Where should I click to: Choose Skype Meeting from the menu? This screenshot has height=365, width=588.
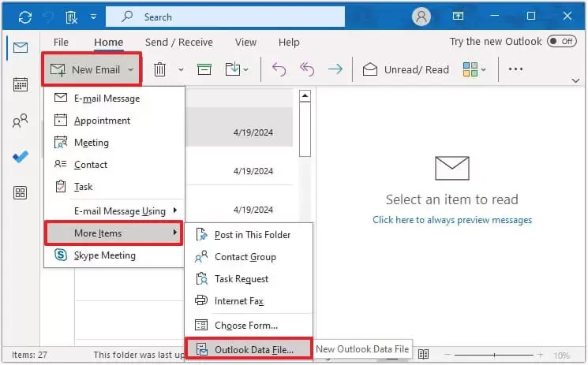click(114, 255)
